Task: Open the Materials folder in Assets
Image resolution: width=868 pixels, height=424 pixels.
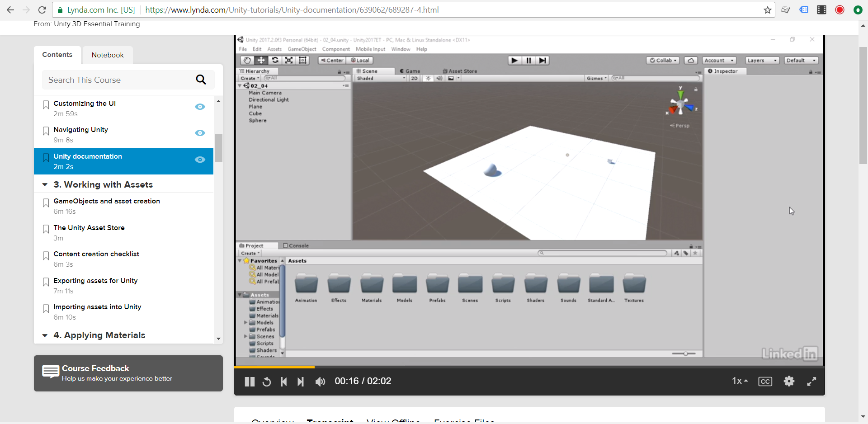Action: 372,287
